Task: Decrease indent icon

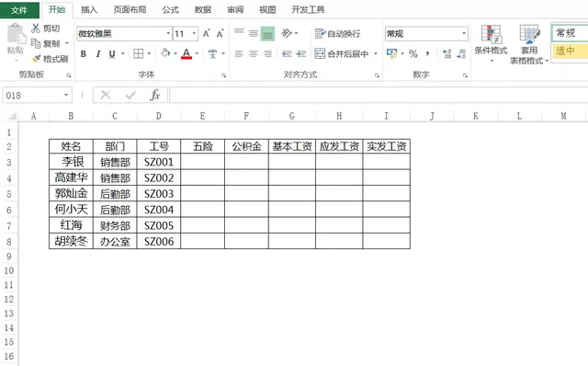Action: 288,54
